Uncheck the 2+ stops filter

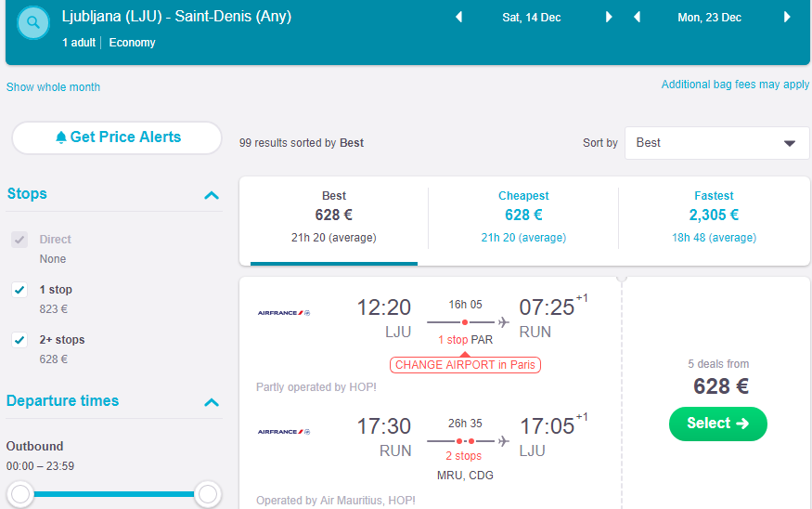pos(20,340)
